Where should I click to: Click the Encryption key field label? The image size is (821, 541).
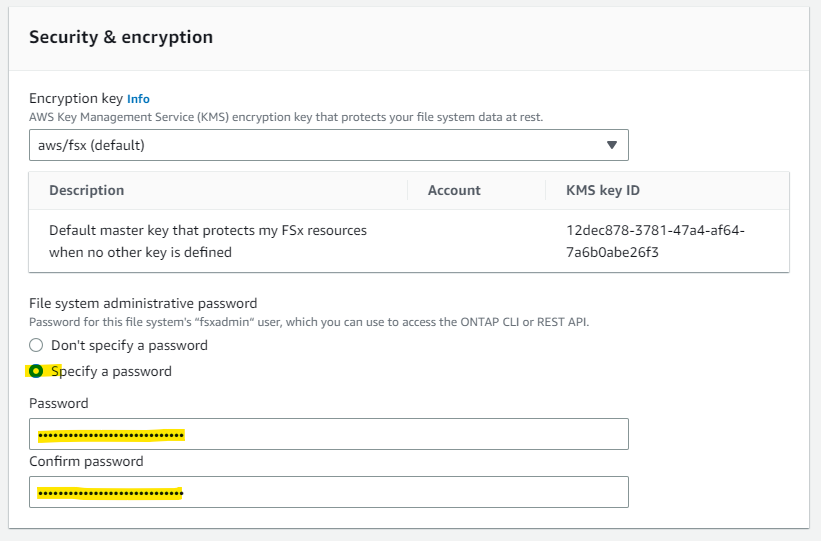point(75,99)
